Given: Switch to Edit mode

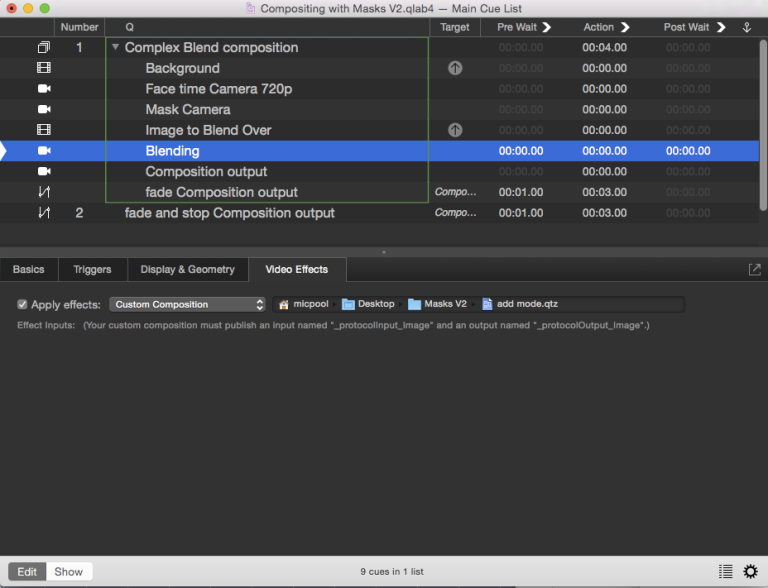Looking at the screenshot, I should (x=28, y=571).
